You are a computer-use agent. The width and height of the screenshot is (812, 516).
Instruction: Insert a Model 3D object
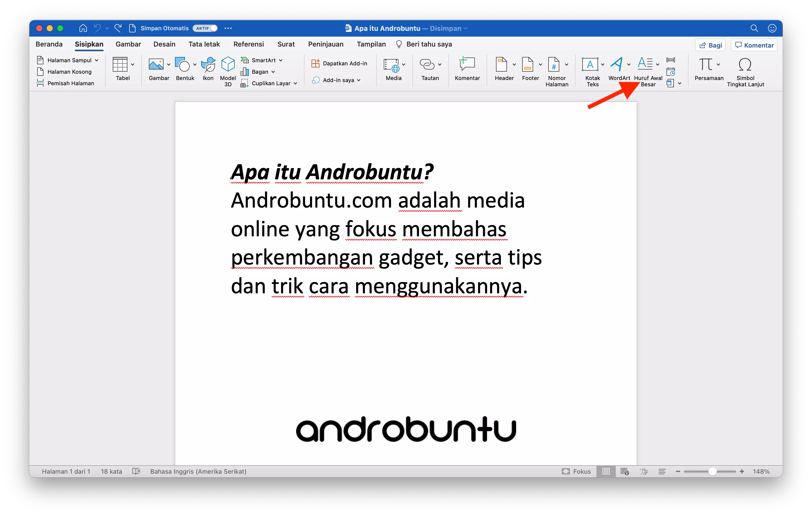228,70
